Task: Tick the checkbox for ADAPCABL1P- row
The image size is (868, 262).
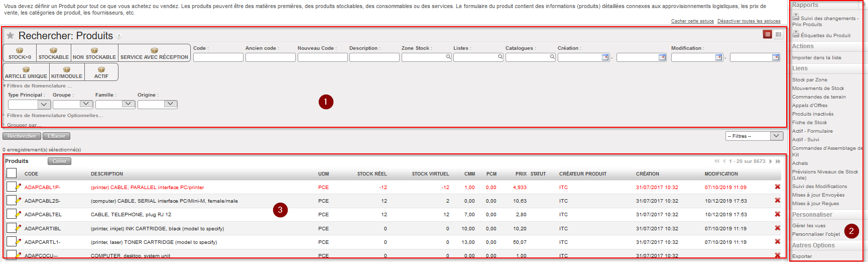Action: coord(11,187)
